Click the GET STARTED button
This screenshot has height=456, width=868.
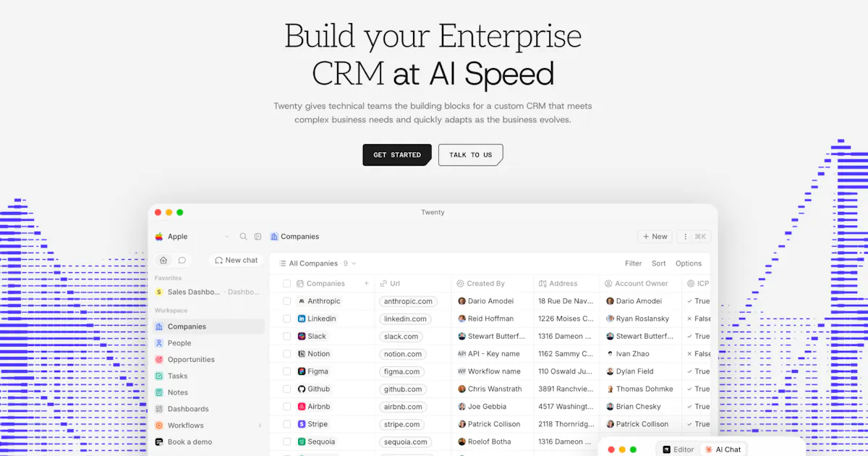pyautogui.click(x=397, y=155)
